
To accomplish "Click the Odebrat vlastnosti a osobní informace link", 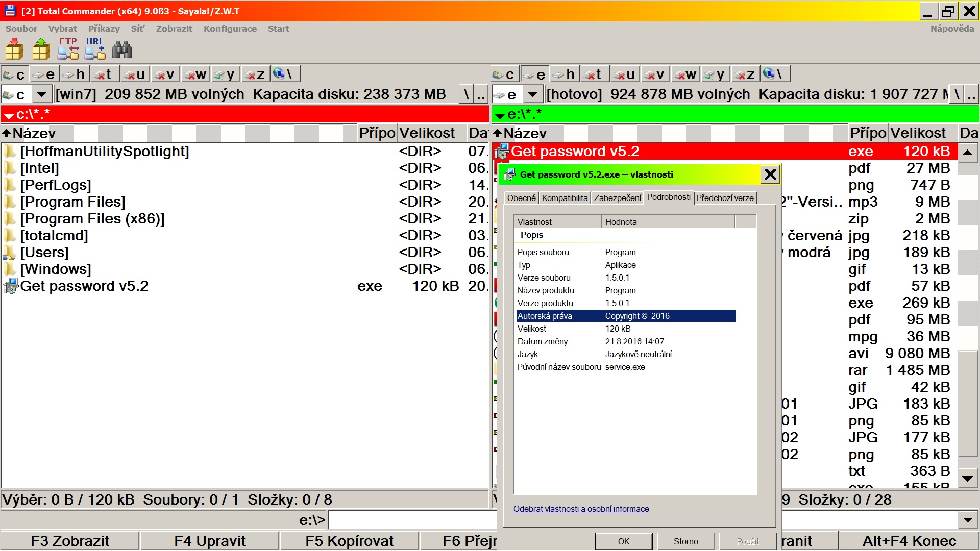I will pyautogui.click(x=581, y=509).
